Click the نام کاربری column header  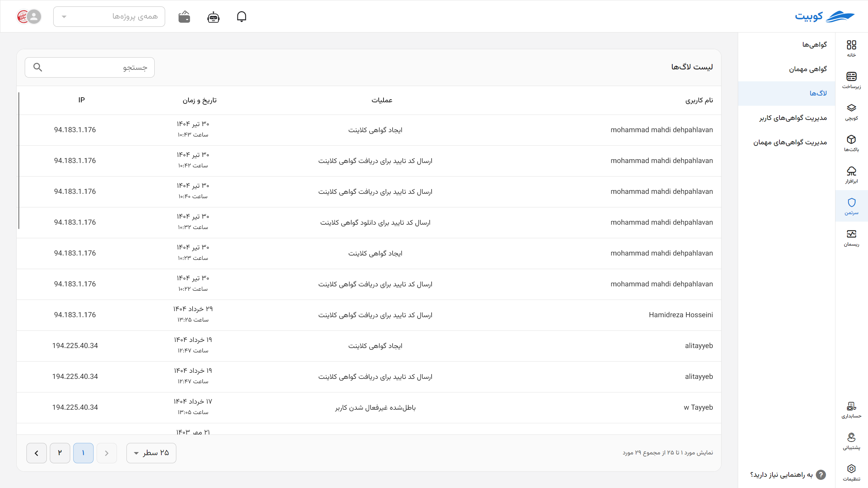pos(699,100)
